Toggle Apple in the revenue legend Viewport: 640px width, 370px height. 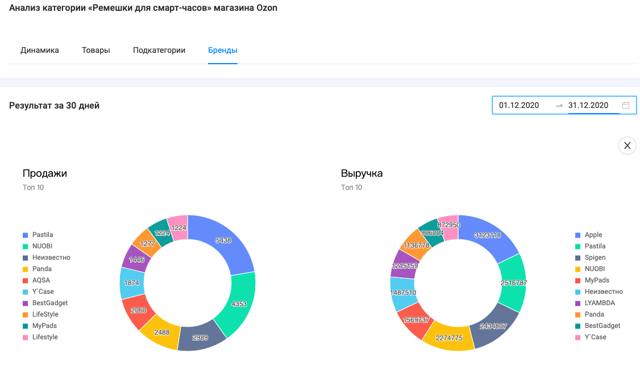click(589, 235)
